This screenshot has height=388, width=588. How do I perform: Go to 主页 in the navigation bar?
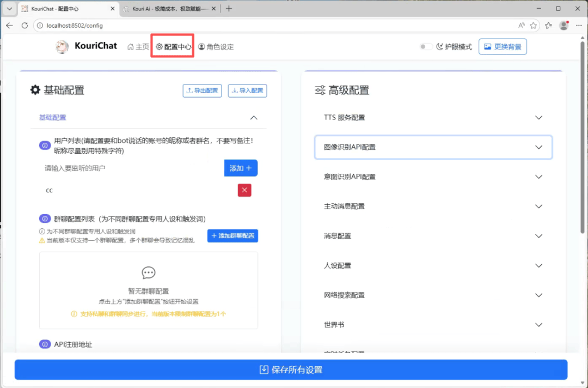point(138,47)
